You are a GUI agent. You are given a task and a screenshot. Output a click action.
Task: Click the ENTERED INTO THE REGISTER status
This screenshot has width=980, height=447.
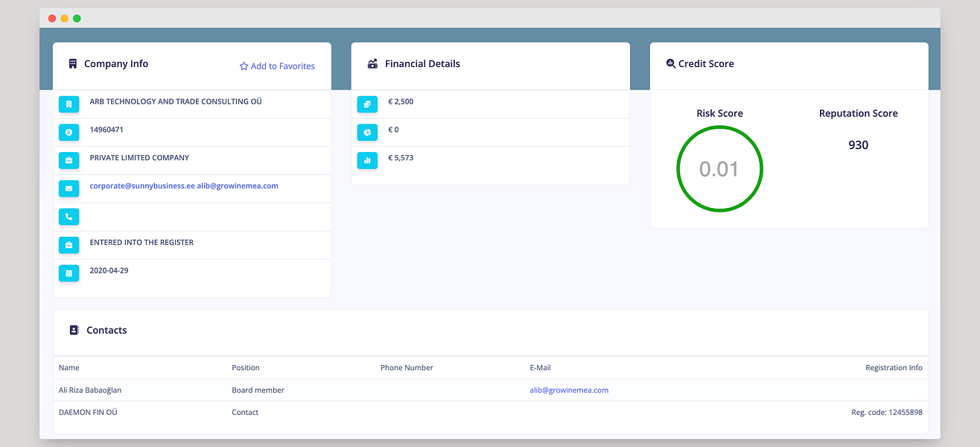pos(141,243)
